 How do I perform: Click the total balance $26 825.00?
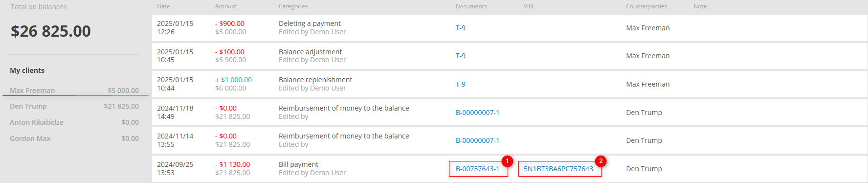[51, 31]
